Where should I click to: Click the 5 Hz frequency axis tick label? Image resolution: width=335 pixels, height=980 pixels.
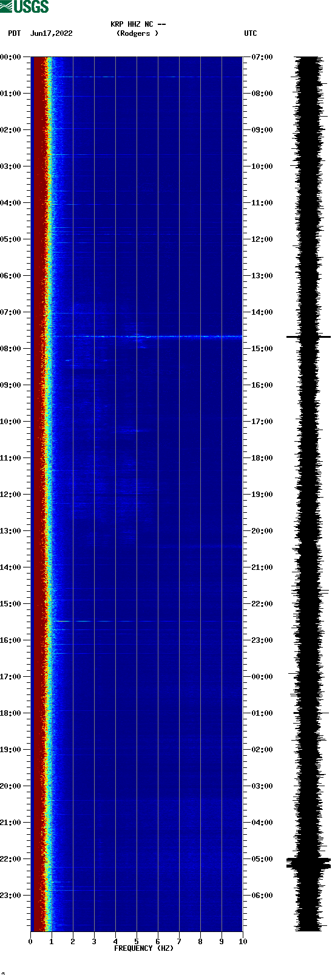pos(137,942)
